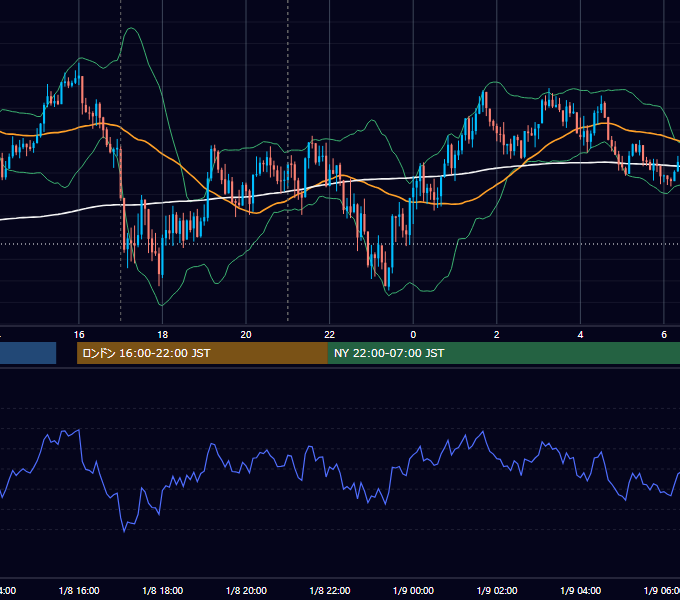Click the 1/8 22:00 label on lower axis
The width and height of the screenshot is (680, 600).
click(x=330, y=590)
